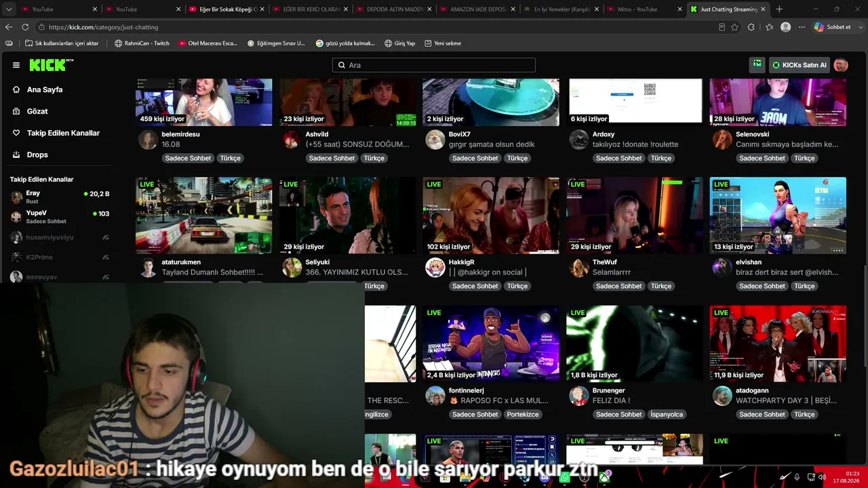This screenshot has width=868, height=488.
Task: Open the 'Yeni sekme' bookmark
Action: click(x=443, y=43)
